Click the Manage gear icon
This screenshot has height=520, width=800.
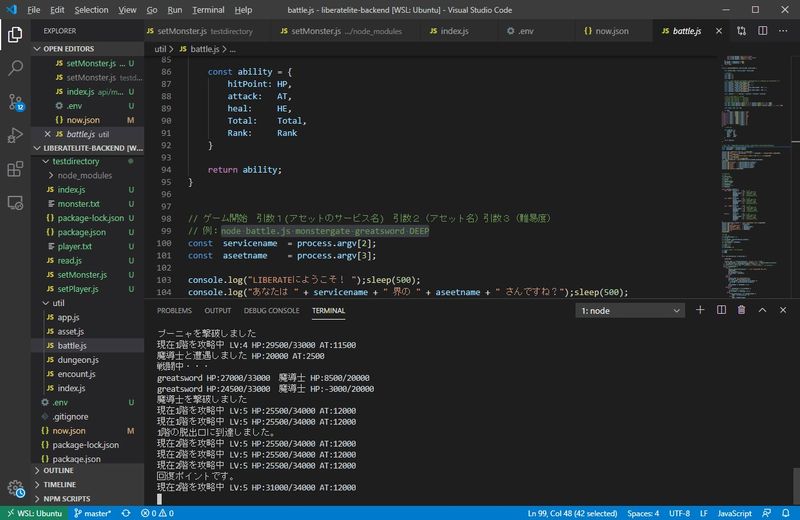(16, 489)
